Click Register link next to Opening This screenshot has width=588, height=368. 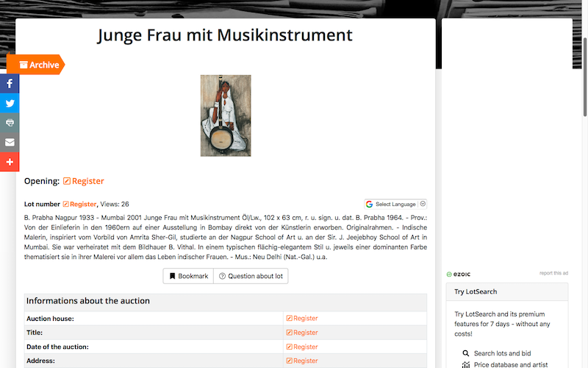(84, 181)
